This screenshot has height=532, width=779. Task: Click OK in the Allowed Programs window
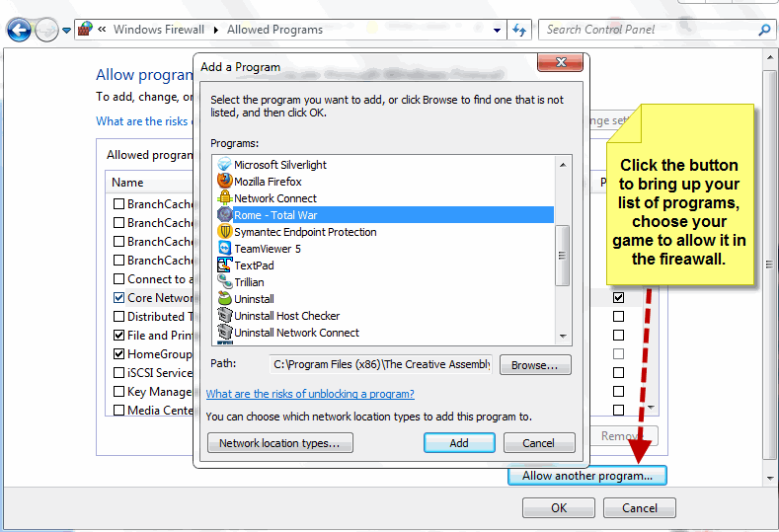[559, 507]
